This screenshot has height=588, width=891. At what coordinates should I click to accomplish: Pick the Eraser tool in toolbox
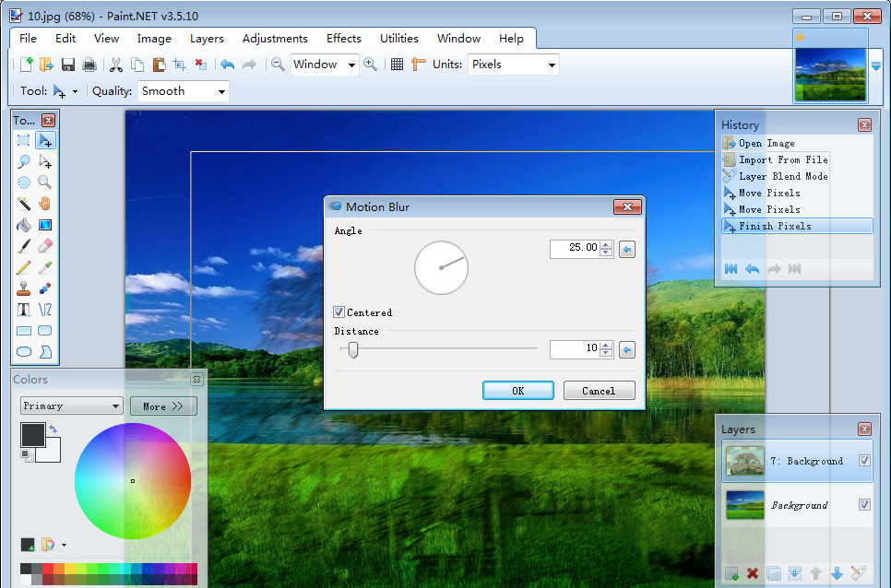point(44,246)
